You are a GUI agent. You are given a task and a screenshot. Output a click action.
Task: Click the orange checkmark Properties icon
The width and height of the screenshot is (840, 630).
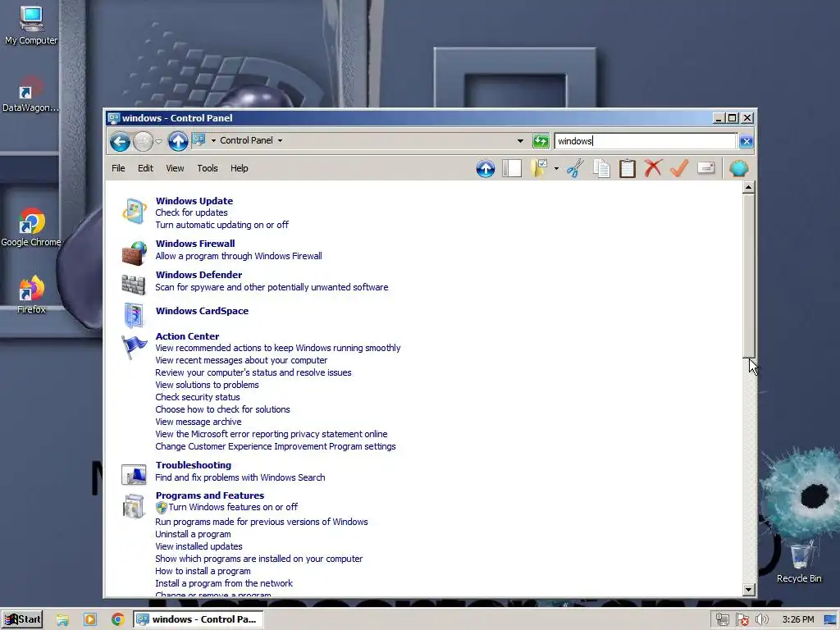679,169
